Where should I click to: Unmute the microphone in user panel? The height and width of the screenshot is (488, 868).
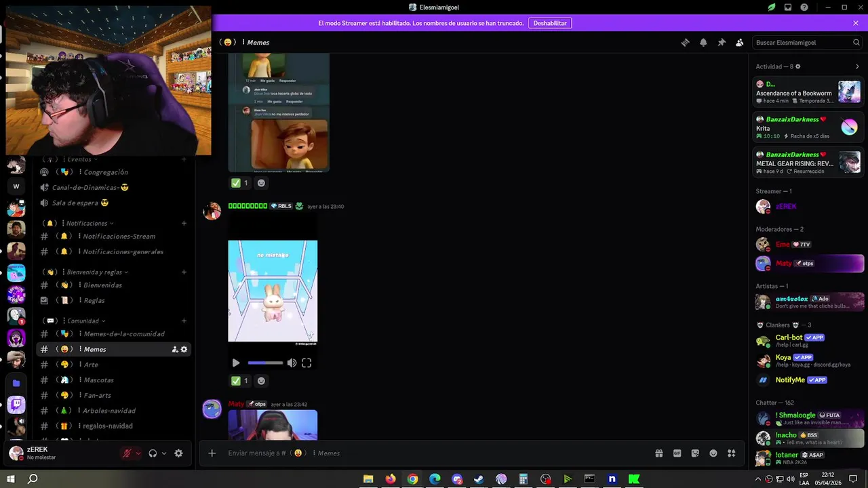127,453
